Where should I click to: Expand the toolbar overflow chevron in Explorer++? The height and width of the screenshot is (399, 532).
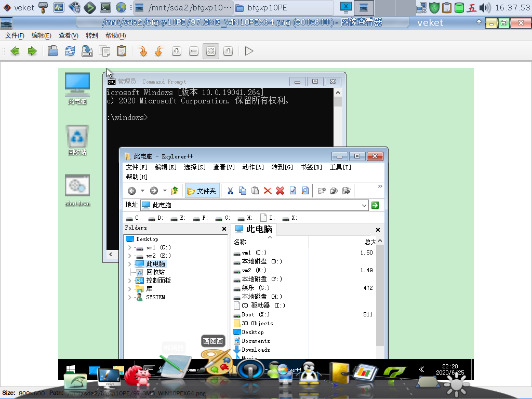tap(380, 187)
